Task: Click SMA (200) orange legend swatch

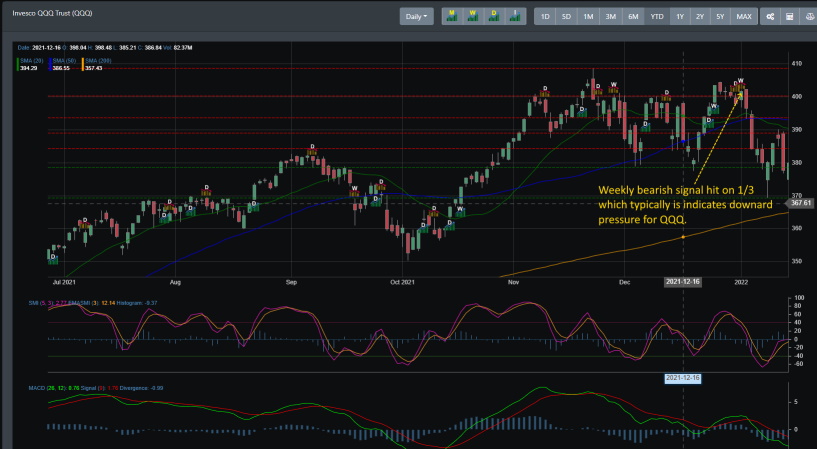Action: (x=83, y=64)
